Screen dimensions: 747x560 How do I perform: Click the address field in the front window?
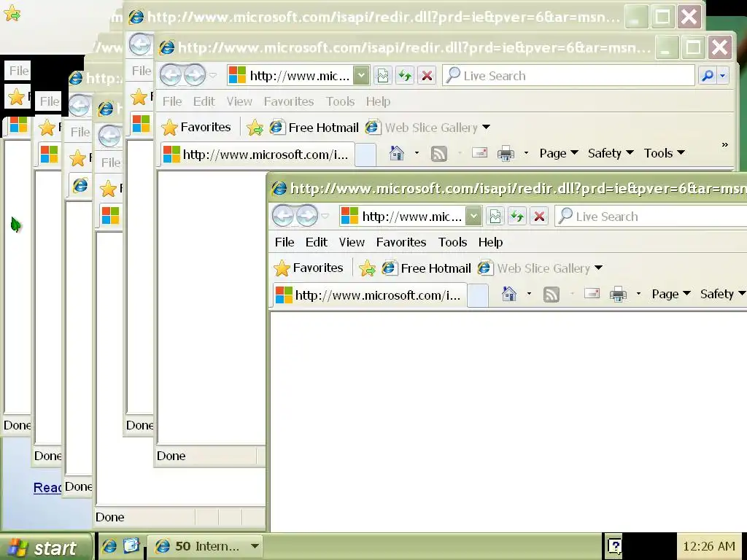pos(403,217)
